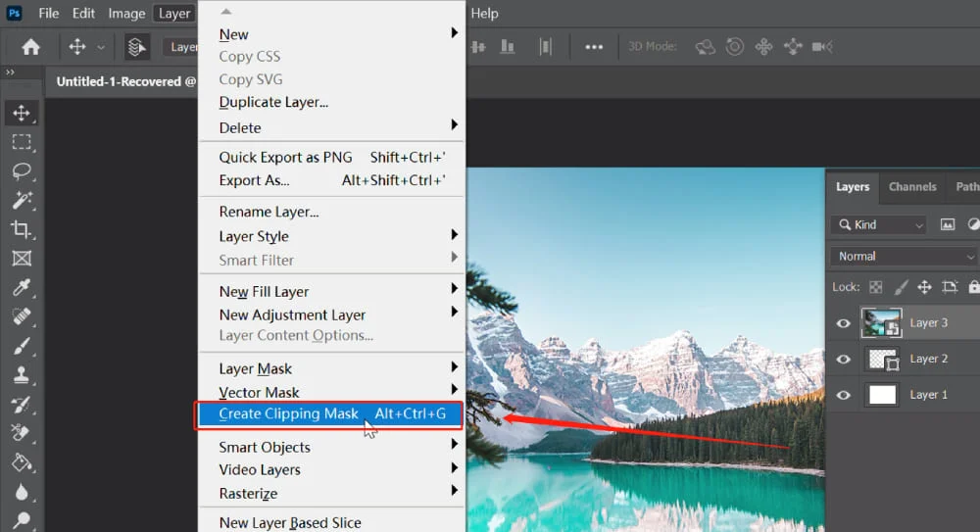The height and width of the screenshot is (532, 980).
Task: Select the Crop tool
Action: pyautogui.click(x=22, y=229)
